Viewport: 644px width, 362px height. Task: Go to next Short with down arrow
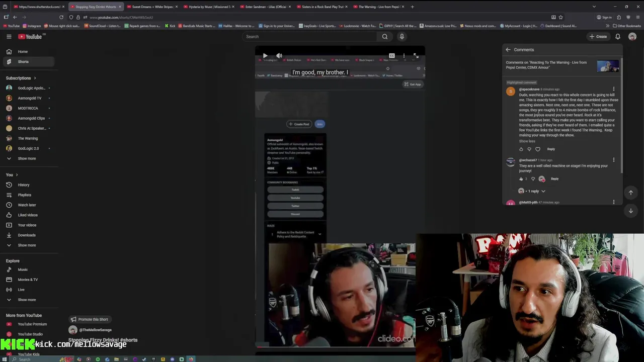click(x=630, y=211)
